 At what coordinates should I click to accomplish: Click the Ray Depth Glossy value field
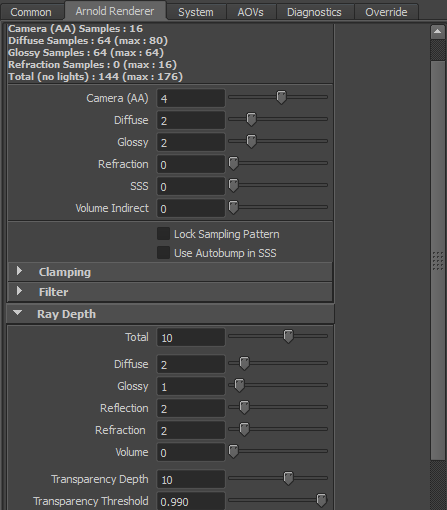click(x=191, y=386)
